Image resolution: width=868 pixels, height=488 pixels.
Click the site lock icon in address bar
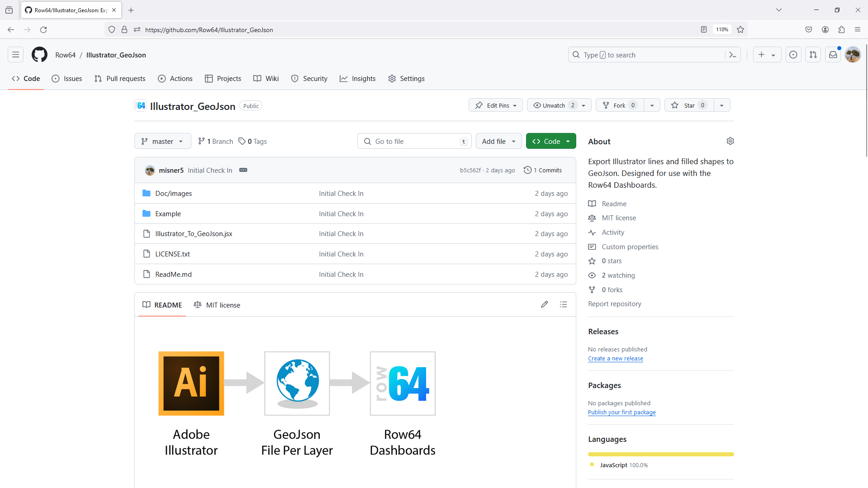pyautogui.click(x=124, y=29)
